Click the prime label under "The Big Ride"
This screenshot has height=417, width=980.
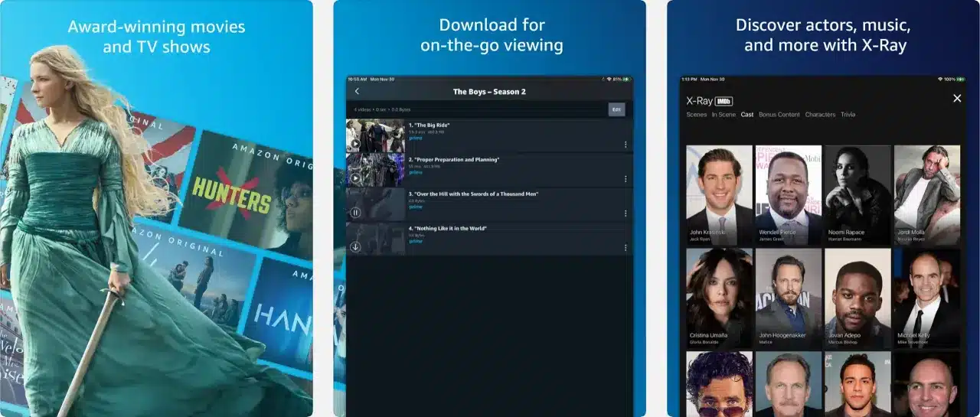pyautogui.click(x=415, y=138)
